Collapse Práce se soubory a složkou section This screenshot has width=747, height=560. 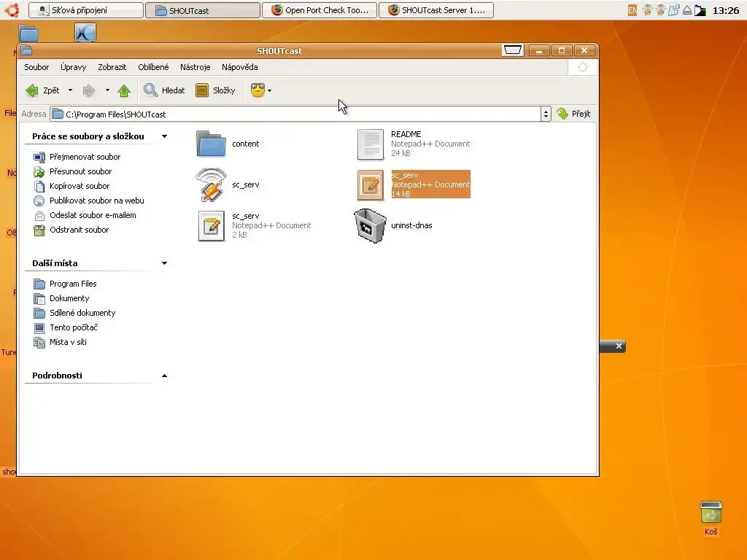coord(164,136)
